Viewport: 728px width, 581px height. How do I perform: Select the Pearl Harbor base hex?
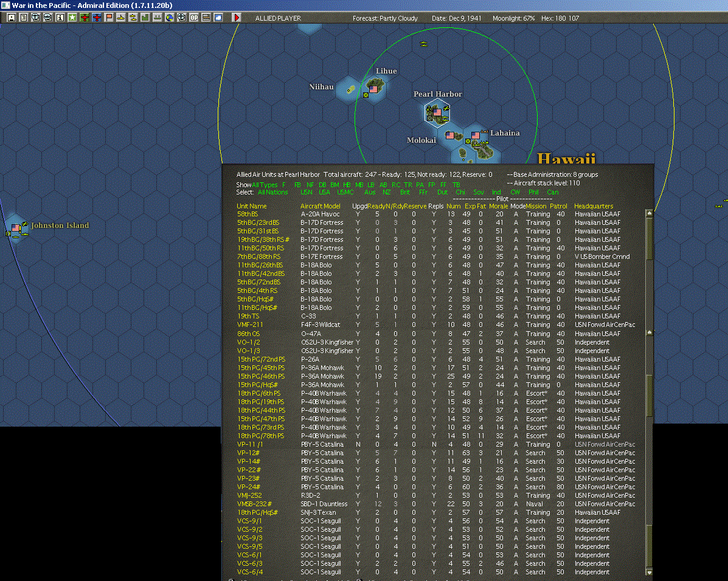coord(437,113)
